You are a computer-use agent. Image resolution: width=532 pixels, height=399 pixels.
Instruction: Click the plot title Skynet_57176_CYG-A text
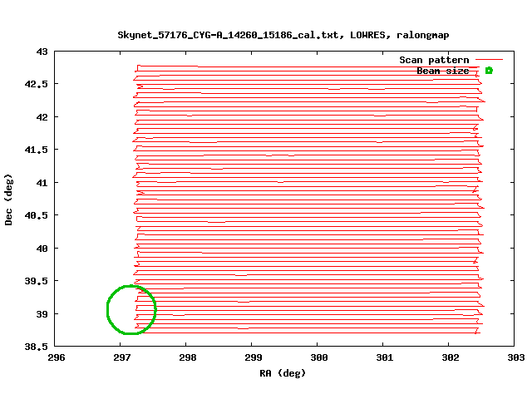[283, 35]
